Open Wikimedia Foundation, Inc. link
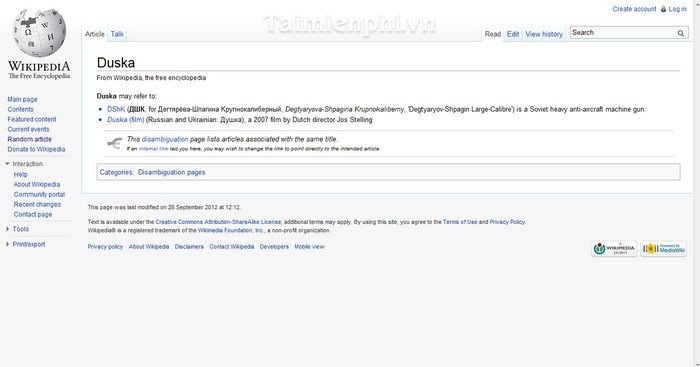This screenshot has width=700, height=367. 231,230
